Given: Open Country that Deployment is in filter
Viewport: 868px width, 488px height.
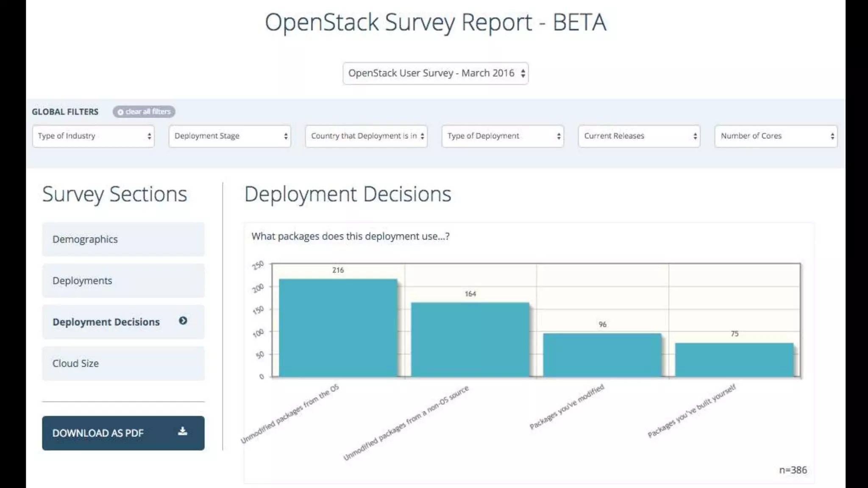Looking at the screenshot, I should (x=366, y=136).
